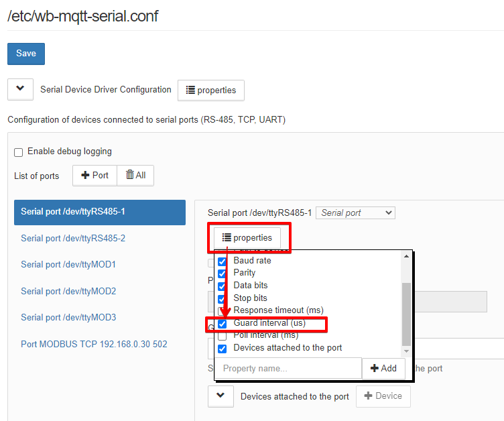Click the Save button

click(26, 54)
